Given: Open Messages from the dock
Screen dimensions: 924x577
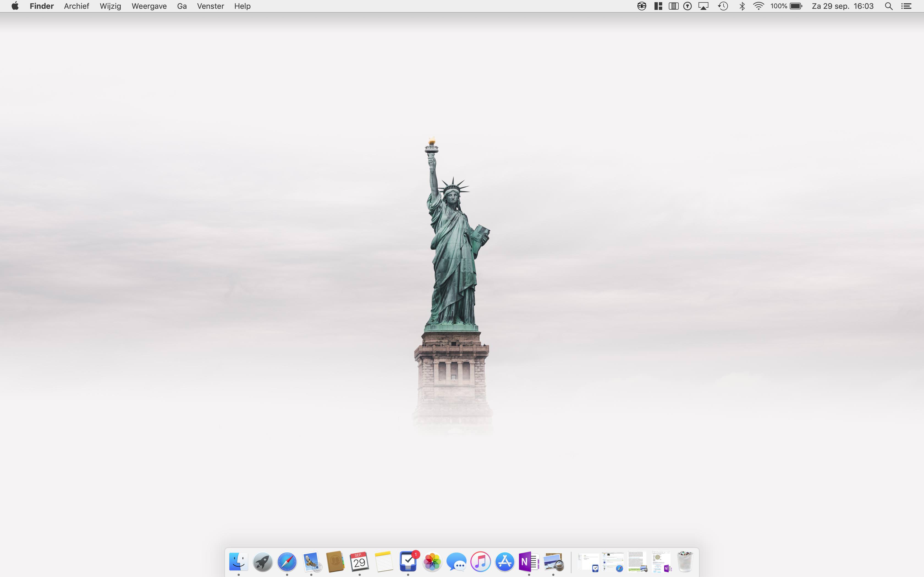Looking at the screenshot, I should pos(456,562).
